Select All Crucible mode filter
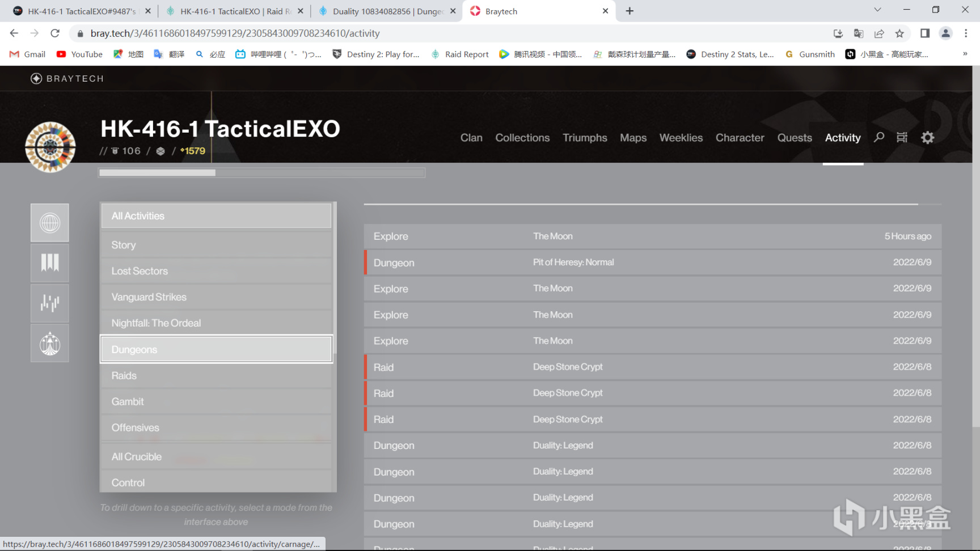Viewport: 980px width, 551px height. click(216, 456)
